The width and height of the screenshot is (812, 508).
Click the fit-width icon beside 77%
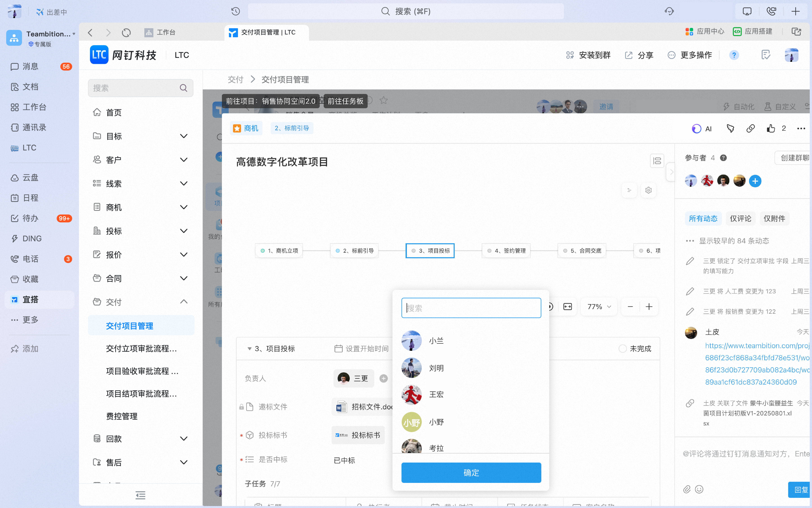click(568, 306)
